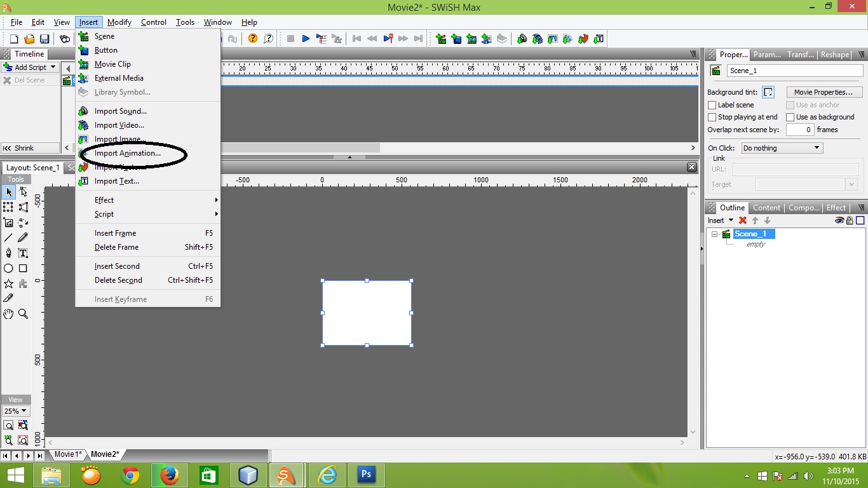The image size is (868, 488).
Task: Click the Insert Button toolbar icon
Action: (x=456, y=39)
